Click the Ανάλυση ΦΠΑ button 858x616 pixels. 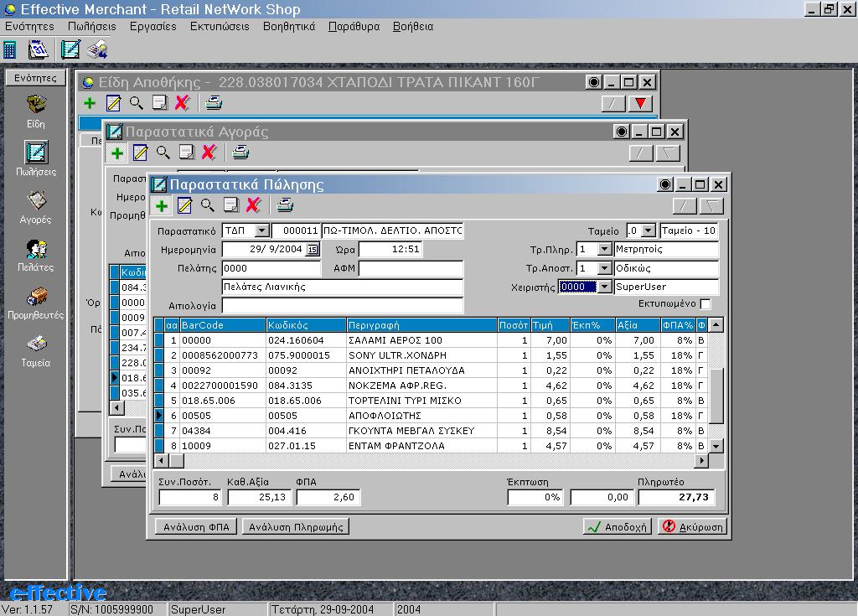pyautogui.click(x=197, y=527)
